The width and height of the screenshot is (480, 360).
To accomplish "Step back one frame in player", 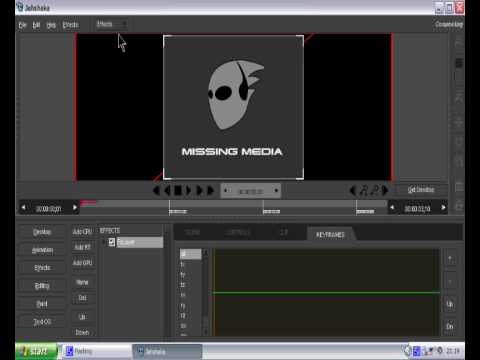I will [x=167, y=191].
